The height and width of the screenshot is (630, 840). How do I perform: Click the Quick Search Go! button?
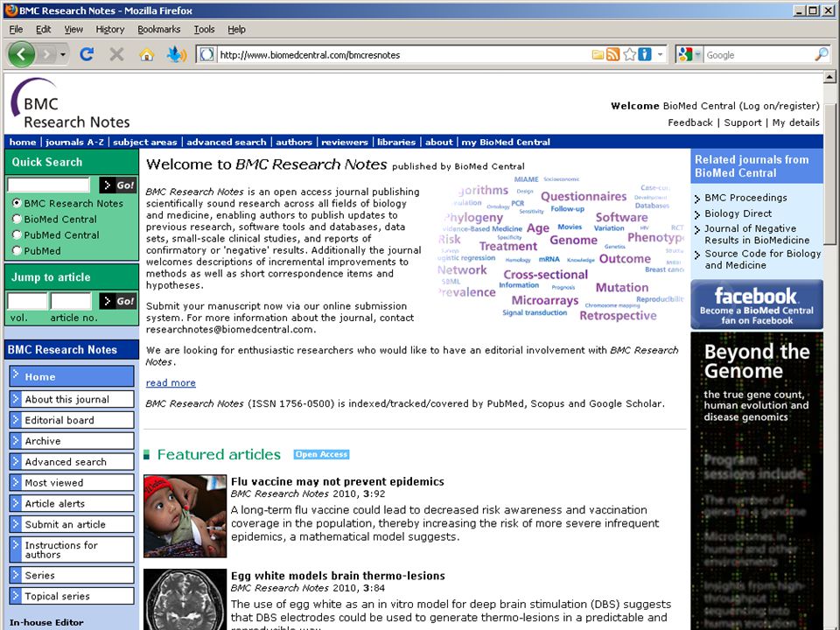pos(118,185)
